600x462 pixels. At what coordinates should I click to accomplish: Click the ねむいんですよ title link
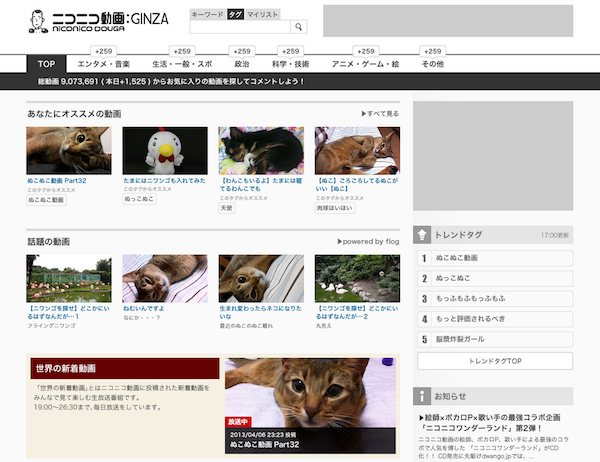pos(143,309)
